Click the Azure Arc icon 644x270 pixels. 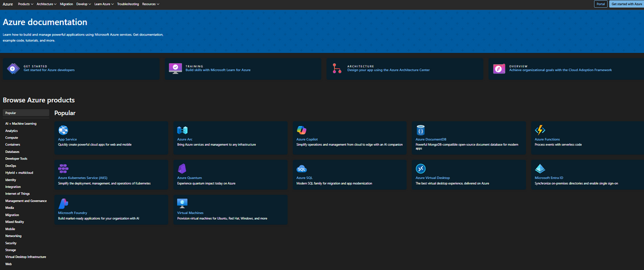[182, 130]
